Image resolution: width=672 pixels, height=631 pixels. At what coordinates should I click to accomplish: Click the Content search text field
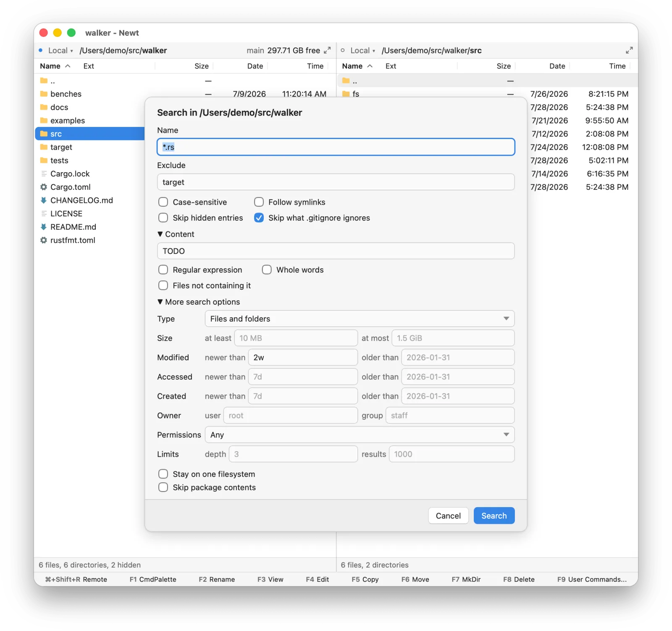(336, 251)
